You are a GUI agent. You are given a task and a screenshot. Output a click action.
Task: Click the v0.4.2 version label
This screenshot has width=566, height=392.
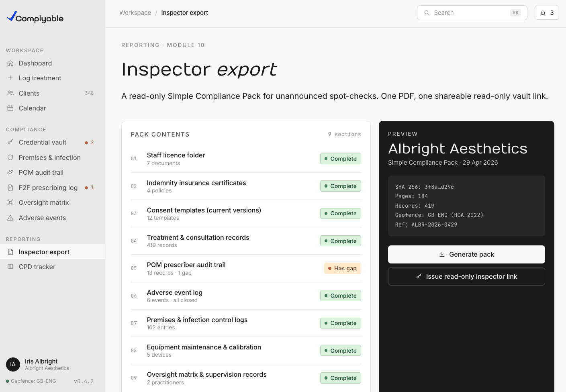tap(84, 381)
